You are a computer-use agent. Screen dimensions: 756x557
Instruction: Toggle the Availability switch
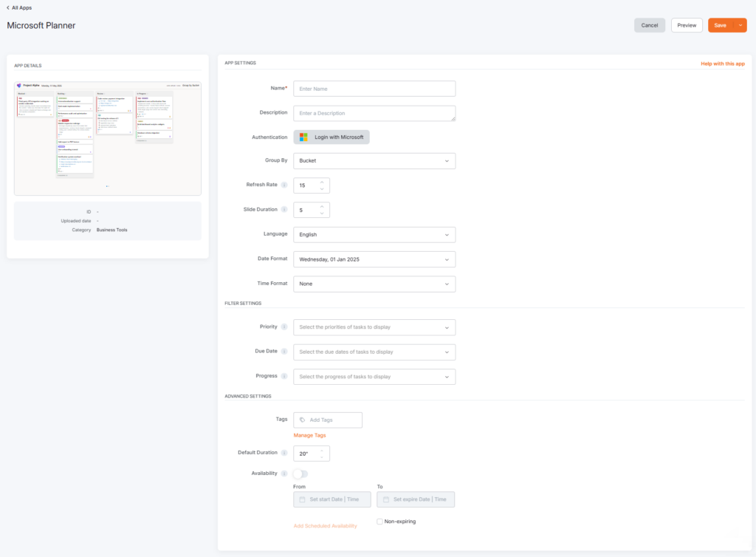pyautogui.click(x=300, y=474)
